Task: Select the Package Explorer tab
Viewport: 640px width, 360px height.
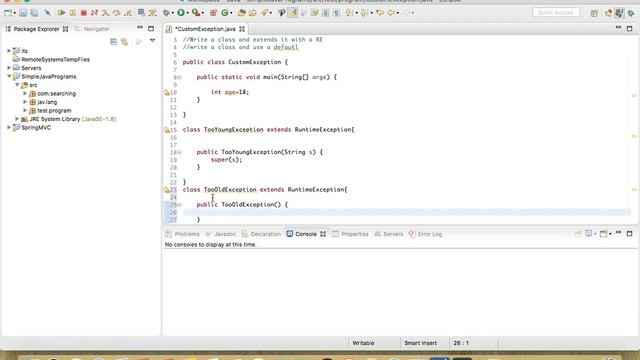Action: click(x=36, y=29)
